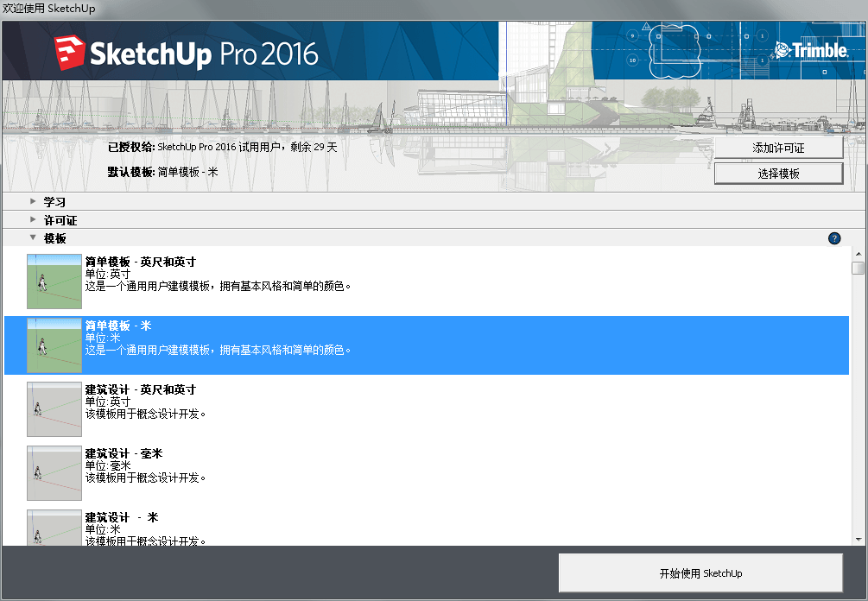Click the template list scrollbar up arrow
The width and height of the screenshot is (868, 601).
[x=858, y=253]
